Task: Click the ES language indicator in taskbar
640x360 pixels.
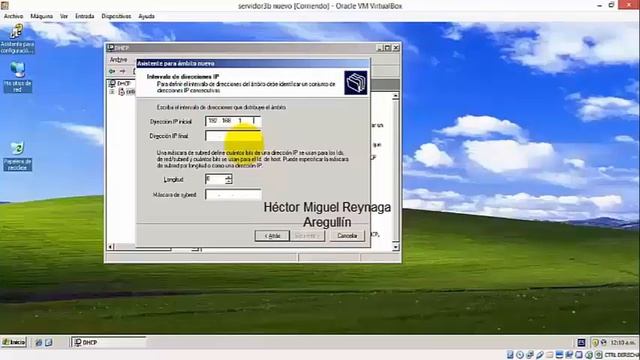Action: click(x=581, y=342)
